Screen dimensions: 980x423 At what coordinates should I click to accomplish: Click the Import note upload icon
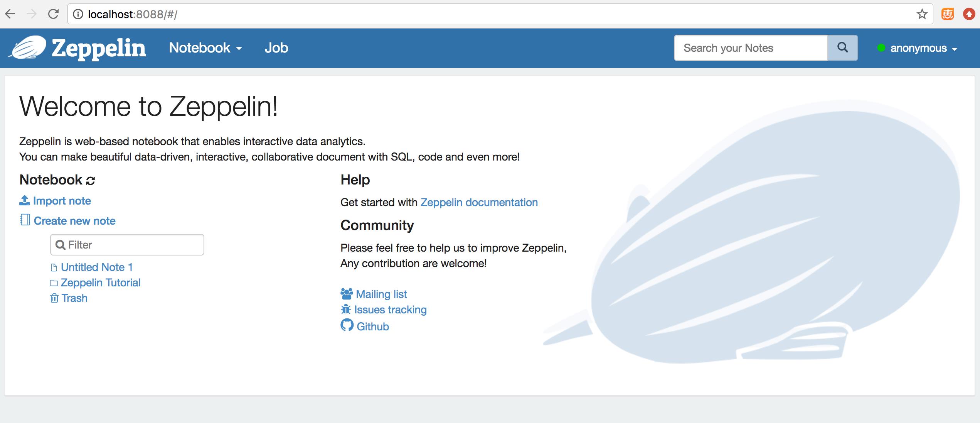click(x=25, y=200)
